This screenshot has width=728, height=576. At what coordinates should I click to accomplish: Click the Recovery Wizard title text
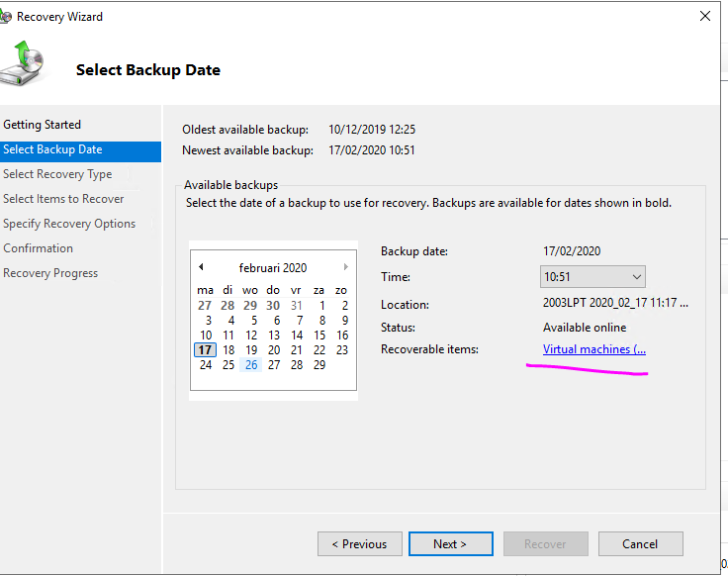pos(59,17)
